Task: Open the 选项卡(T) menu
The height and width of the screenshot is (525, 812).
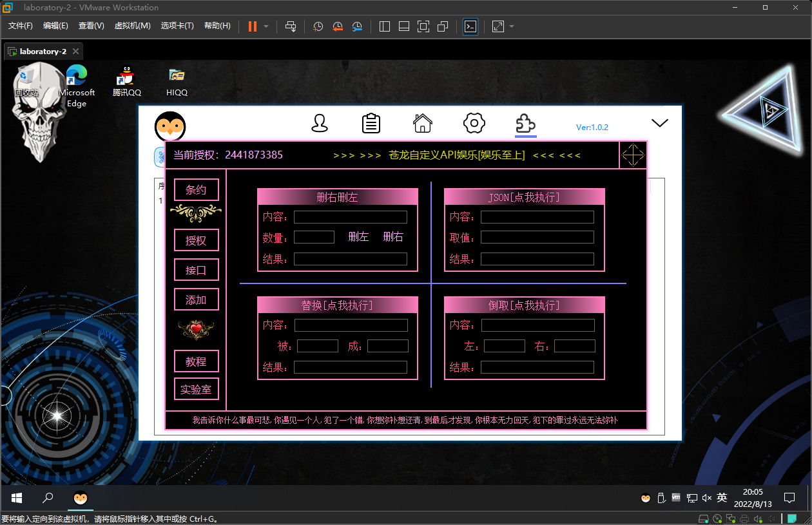Action: click(177, 26)
